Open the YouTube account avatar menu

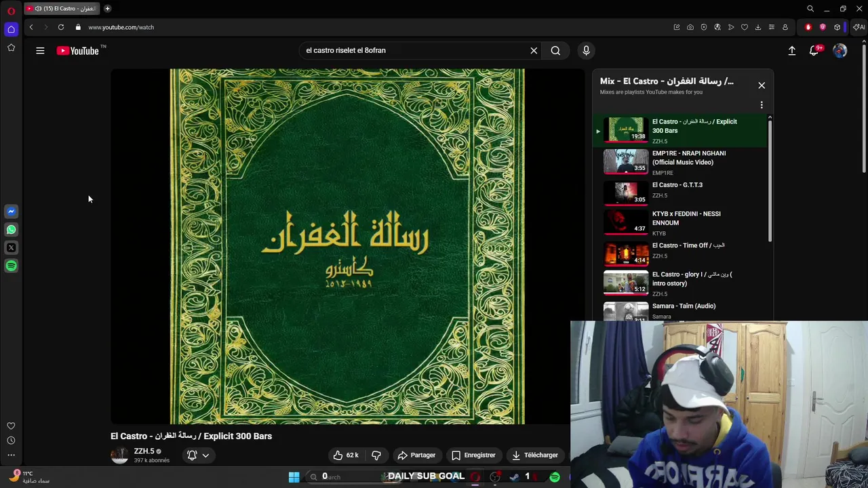[840, 51]
